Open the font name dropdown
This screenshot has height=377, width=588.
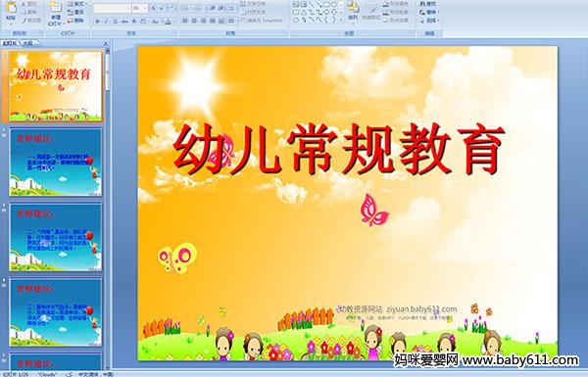(x=128, y=8)
